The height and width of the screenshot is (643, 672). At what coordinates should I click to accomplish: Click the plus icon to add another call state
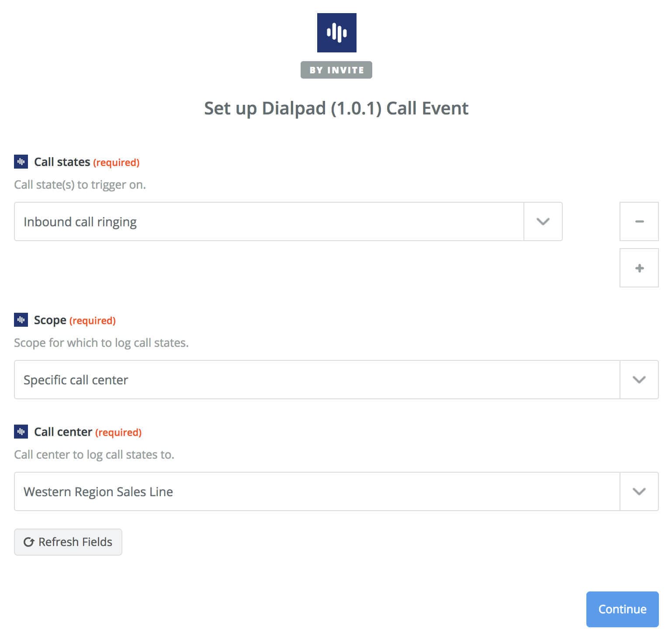(x=639, y=268)
